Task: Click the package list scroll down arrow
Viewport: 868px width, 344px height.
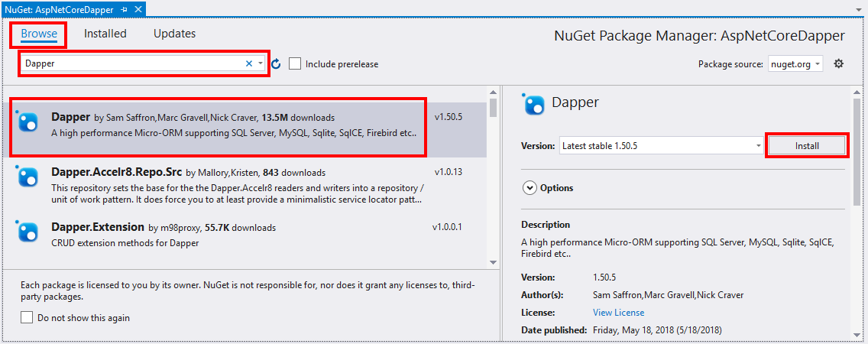Action: tap(494, 261)
